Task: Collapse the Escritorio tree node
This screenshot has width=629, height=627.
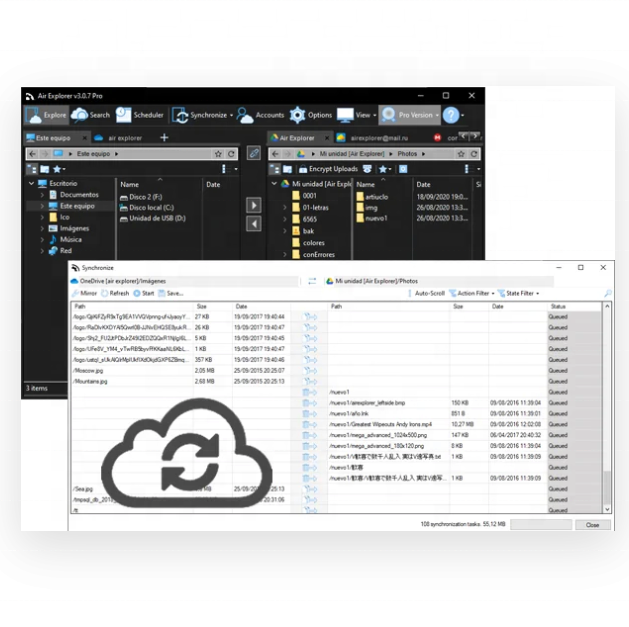Action: click(x=31, y=183)
